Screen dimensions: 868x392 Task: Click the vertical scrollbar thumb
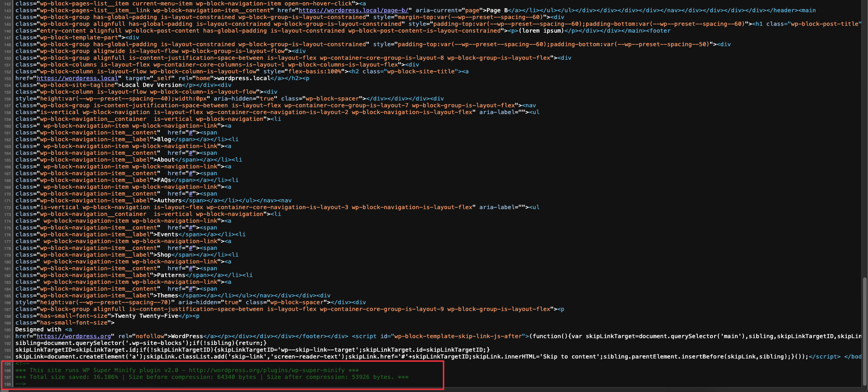(x=865, y=331)
